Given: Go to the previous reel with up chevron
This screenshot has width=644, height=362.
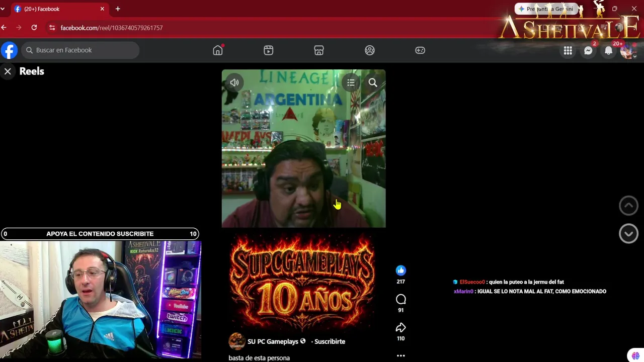Looking at the screenshot, I should click(628, 206).
